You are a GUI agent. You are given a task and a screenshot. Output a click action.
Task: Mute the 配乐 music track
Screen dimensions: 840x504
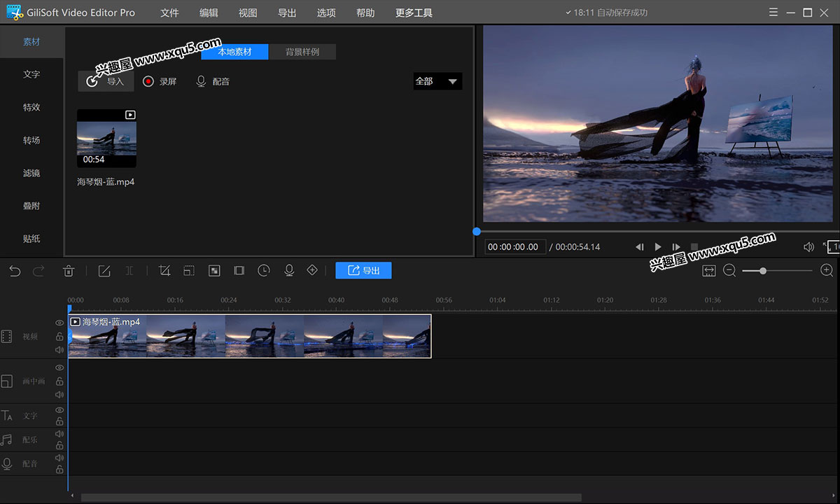pyautogui.click(x=59, y=434)
